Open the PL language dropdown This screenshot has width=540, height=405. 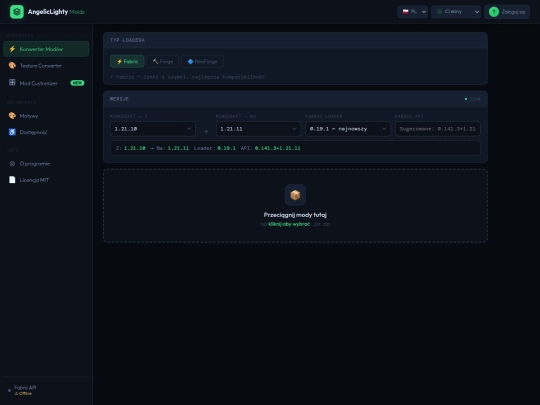(413, 12)
